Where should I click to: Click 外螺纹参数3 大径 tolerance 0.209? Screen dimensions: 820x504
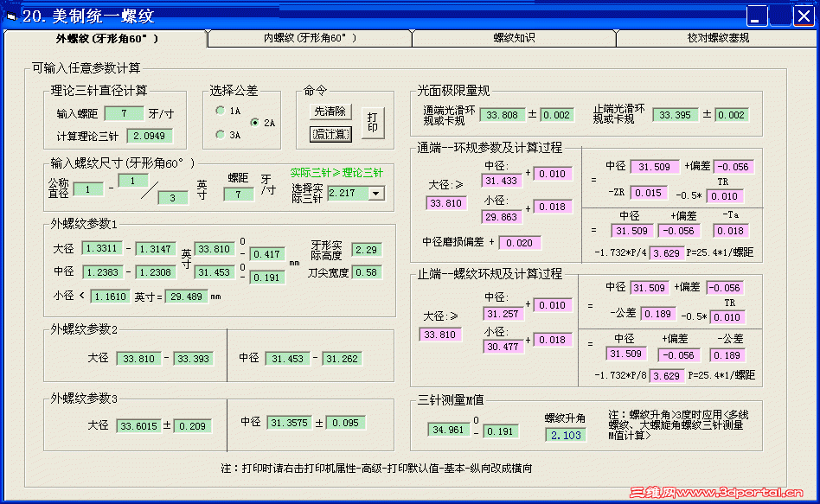click(192, 426)
